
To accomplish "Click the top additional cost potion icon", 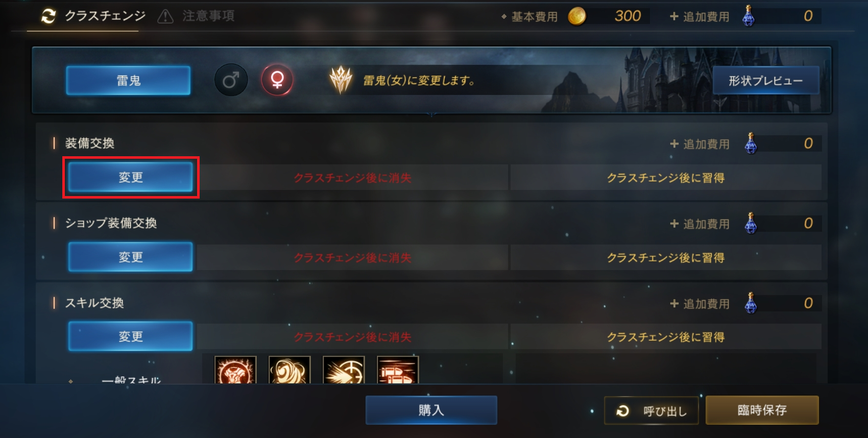I will (749, 16).
